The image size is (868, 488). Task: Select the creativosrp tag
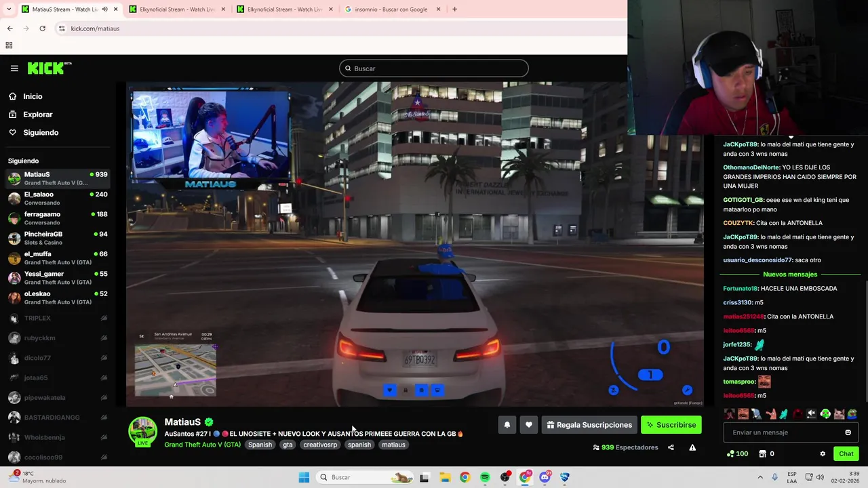click(x=320, y=445)
